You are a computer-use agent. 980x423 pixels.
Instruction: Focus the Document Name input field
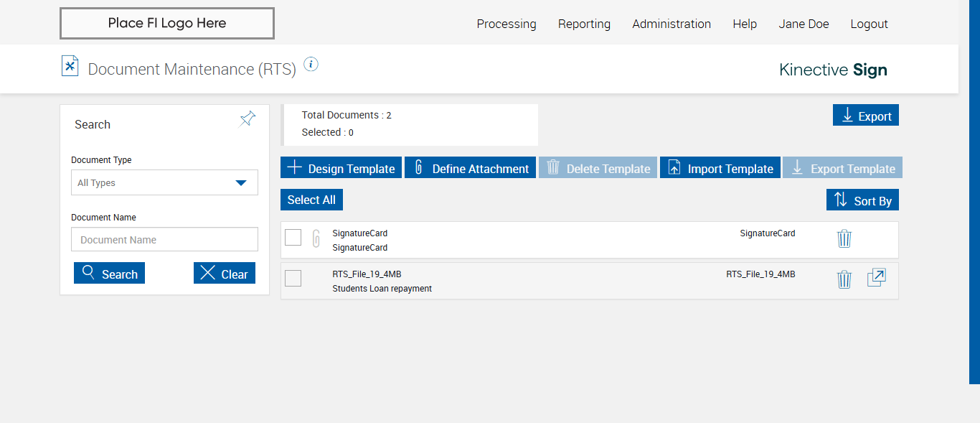pos(164,240)
